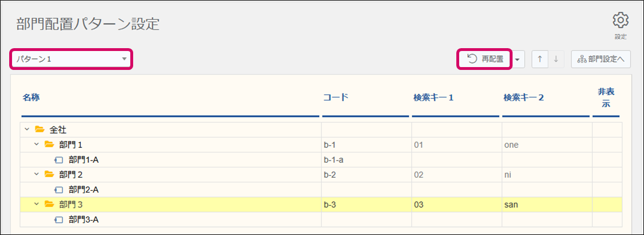Click the down arrow move button
This screenshot has width=644, height=235.
(x=556, y=59)
